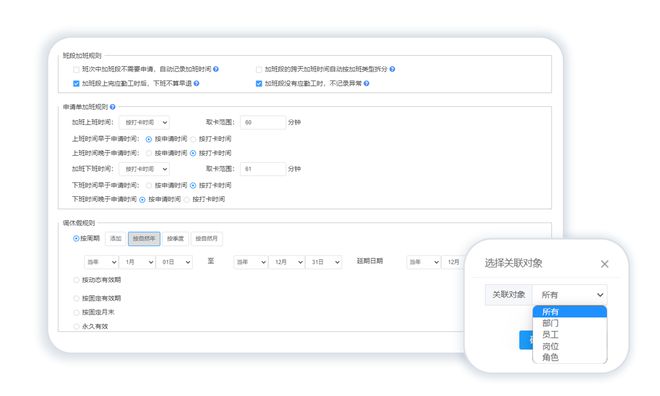Screen dimensions: 660x396
Task: Enable 班次中加班段不需要申请 checkbox
Action: pyautogui.click(x=76, y=69)
